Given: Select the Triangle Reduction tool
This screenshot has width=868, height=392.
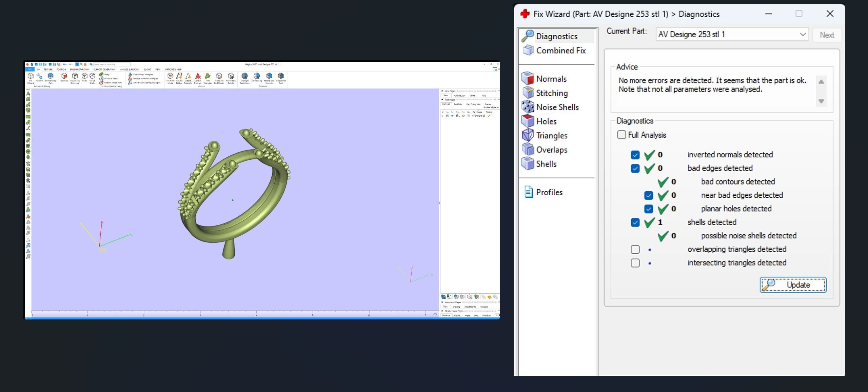Looking at the screenshot, I should (244, 77).
